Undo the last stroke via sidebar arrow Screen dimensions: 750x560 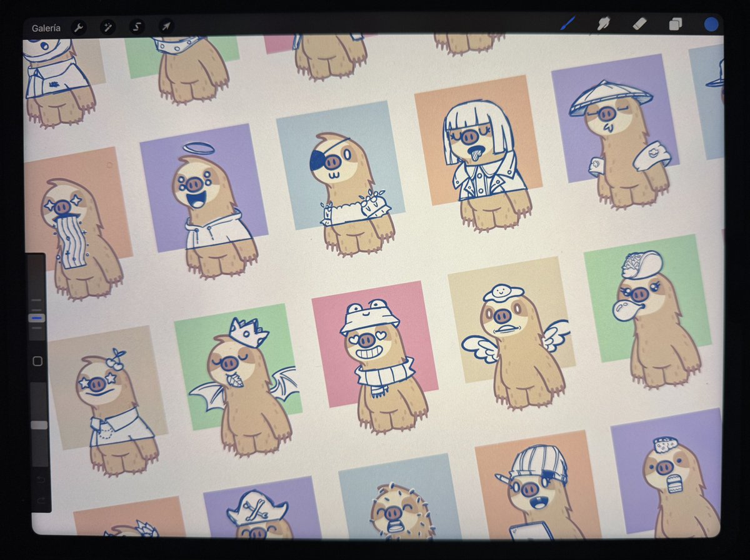41,480
